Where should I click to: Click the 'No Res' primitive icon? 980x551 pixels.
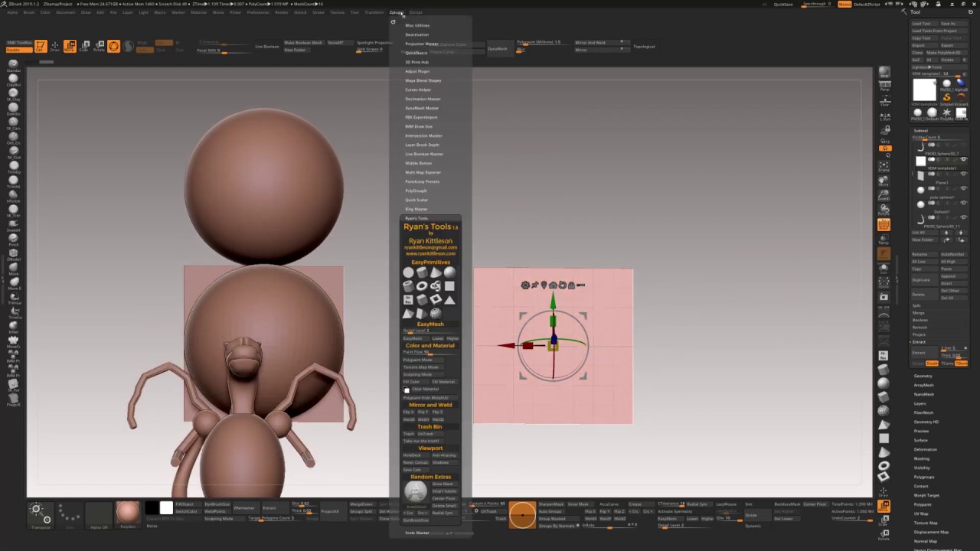(408, 299)
